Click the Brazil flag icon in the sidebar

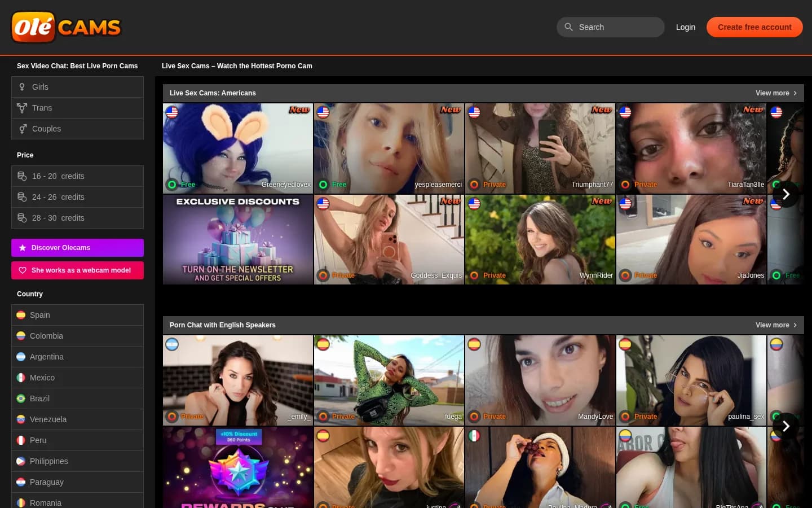click(21, 398)
